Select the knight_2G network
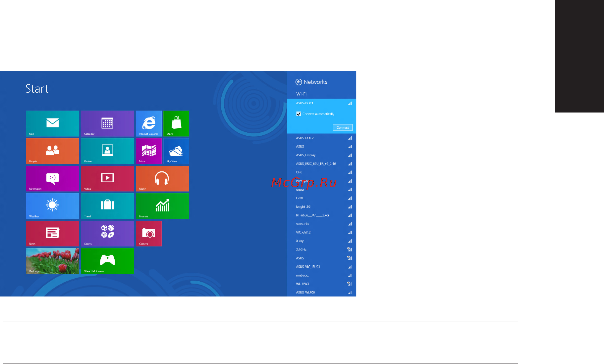This screenshot has height=364, width=604. point(321,207)
